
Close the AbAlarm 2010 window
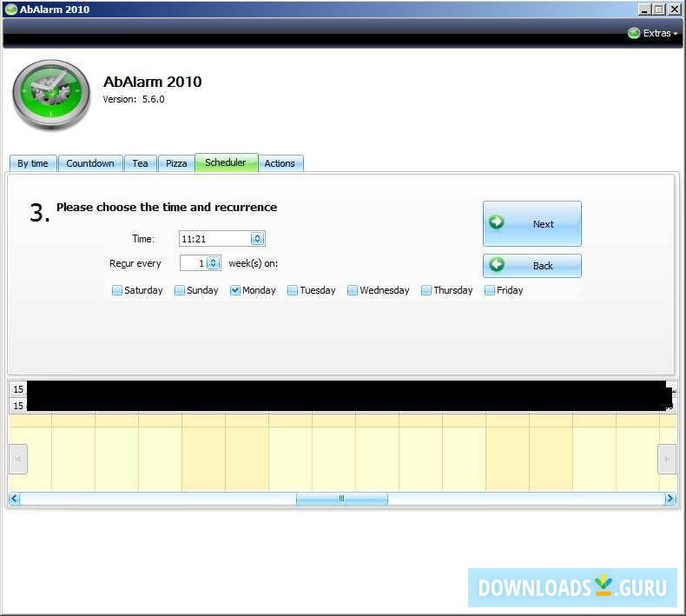pos(674,10)
